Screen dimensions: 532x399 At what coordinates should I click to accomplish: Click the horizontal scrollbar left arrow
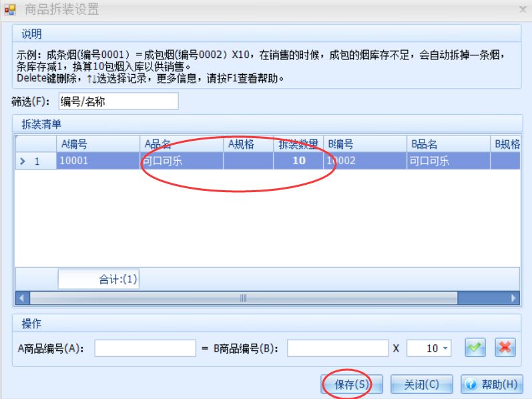pyautogui.click(x=23, y=298)
